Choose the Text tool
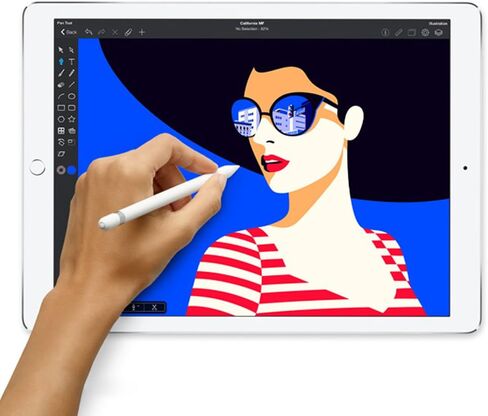The width and height of the screenshot is (488, 416). pos(72,62)
